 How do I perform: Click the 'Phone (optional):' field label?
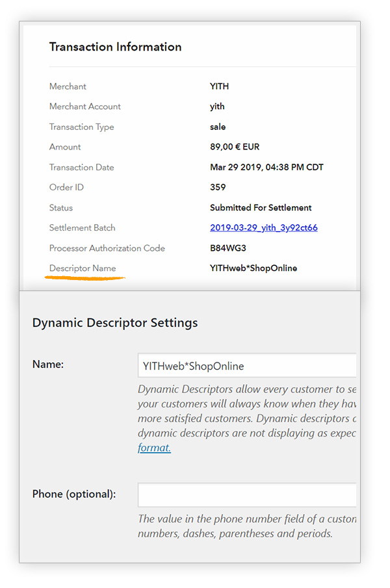point(73,494)
